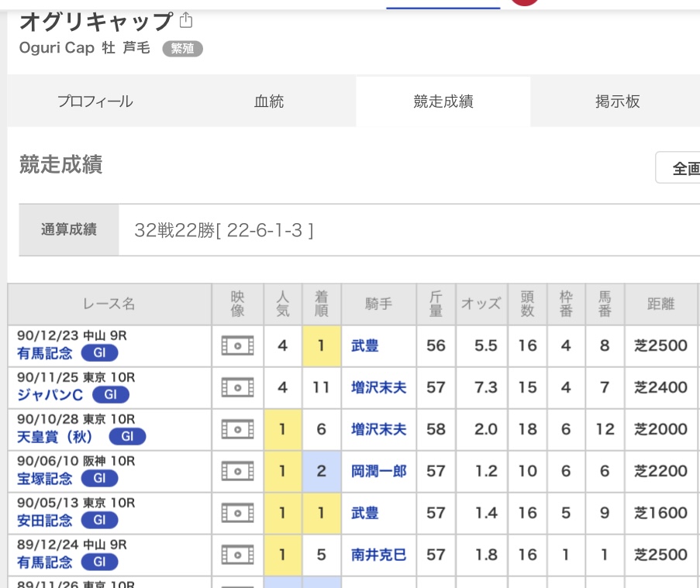The image size is (700, 588).
Task: Open jockey 岡潤一郎 profile link
Action: 378,471
